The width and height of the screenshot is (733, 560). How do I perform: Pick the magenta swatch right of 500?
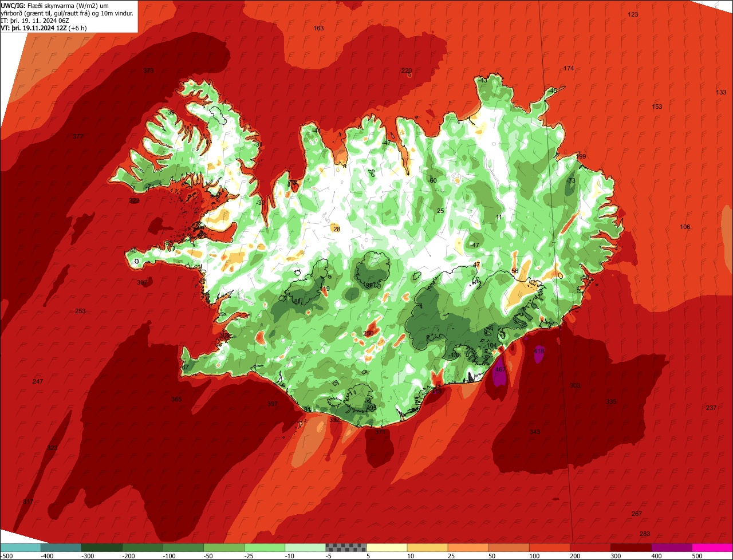point(712,547)
